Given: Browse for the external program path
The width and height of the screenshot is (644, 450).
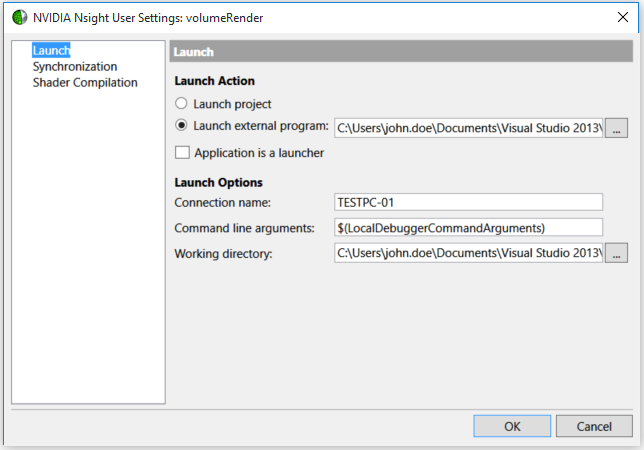Looking at the screenshot, I should tap(616, 128).
